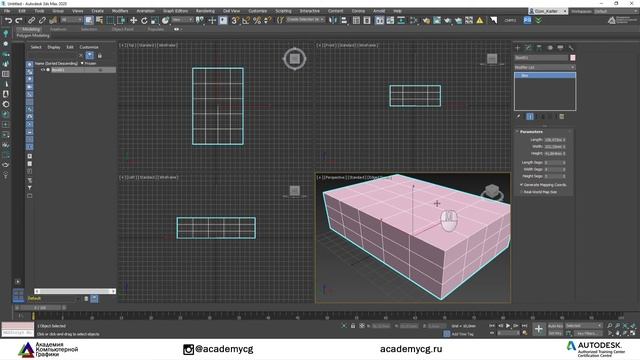Click the Length Segs spinner arrows
Screen dimensions: 640x360
coord(564,162)
